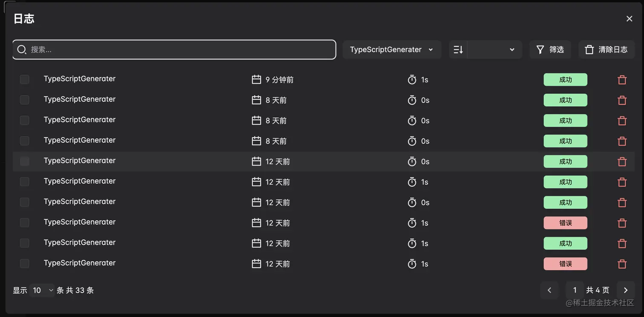Click the 成功 badge in the 9 分钟前 row
This screenshot has width=644, height=317.
[565, 80]
